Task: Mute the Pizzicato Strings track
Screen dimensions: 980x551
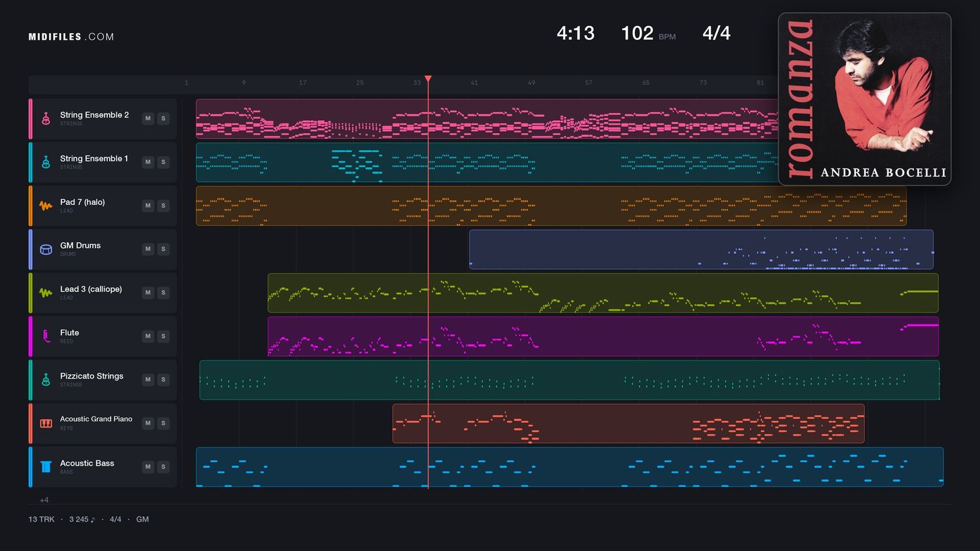Action: coord(148,380)
